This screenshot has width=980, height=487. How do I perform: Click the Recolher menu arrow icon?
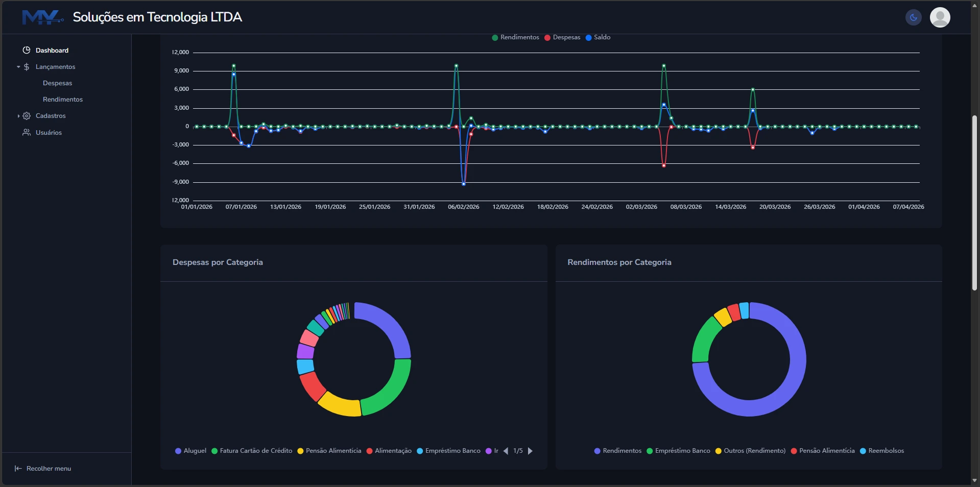coord(18,469)
